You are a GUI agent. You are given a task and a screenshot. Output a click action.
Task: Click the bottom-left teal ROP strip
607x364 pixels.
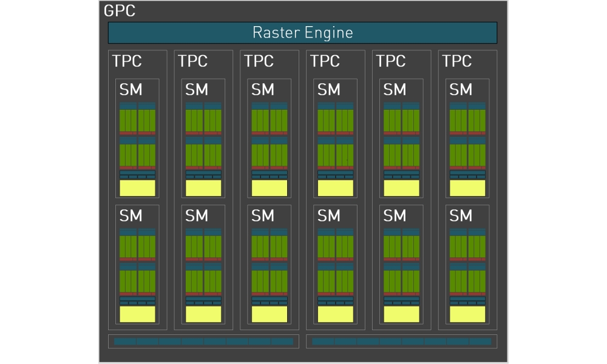click(x=203, y=342)
